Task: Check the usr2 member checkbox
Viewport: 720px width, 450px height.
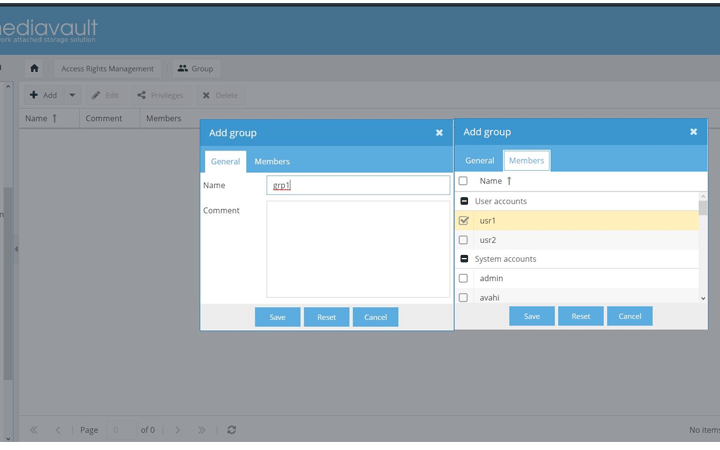Action: pyautogui.click(x=463, y=240)
